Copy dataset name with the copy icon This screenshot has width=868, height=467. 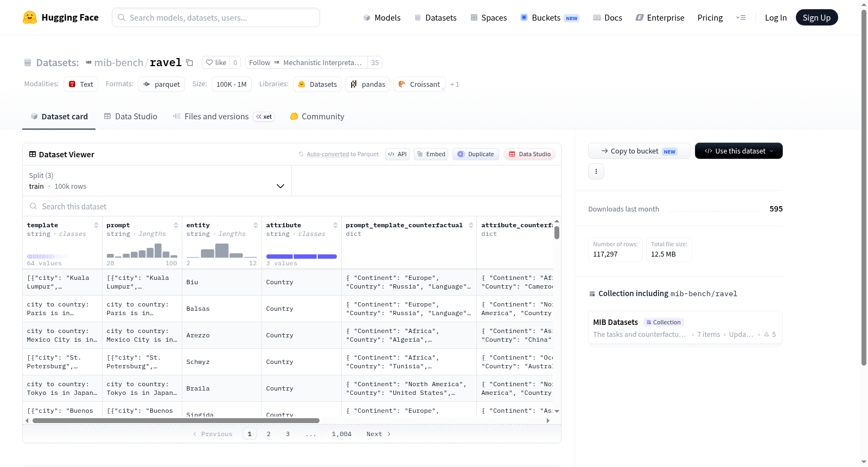pyautogui.click(x=189, y=62)
